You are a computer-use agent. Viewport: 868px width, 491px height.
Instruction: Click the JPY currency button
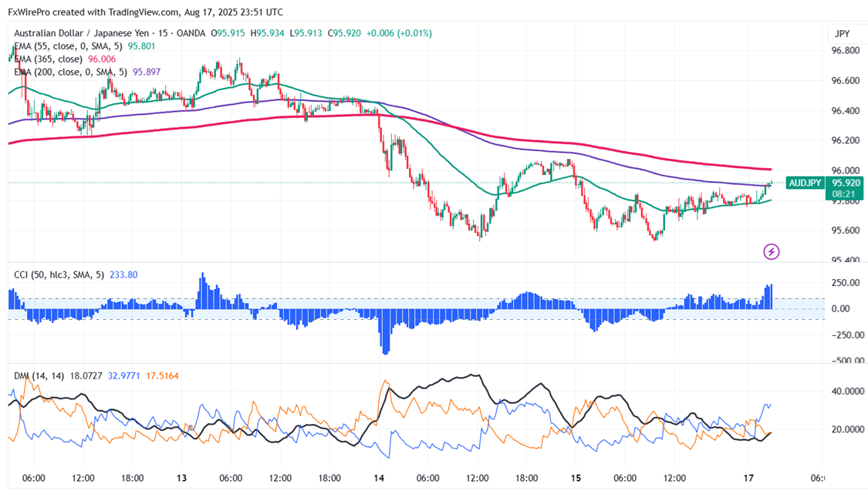point(842,34)
